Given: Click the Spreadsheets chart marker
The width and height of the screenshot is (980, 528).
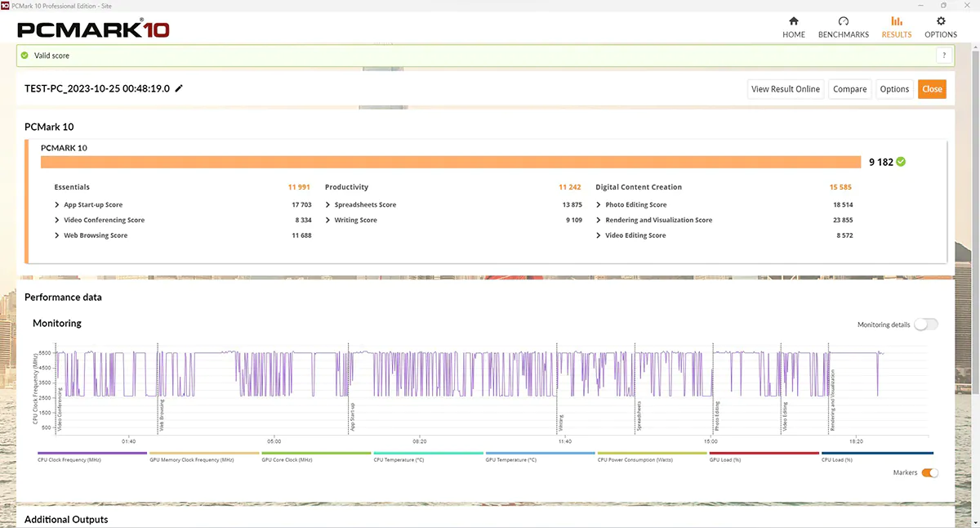Looking at the screenshot, I should [639, 415].
